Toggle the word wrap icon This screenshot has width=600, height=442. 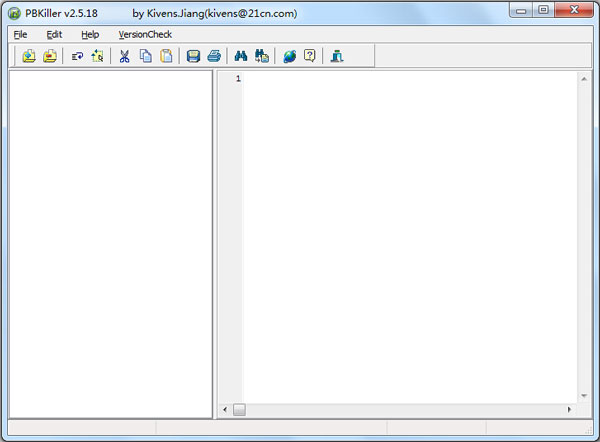pos(77,57)
